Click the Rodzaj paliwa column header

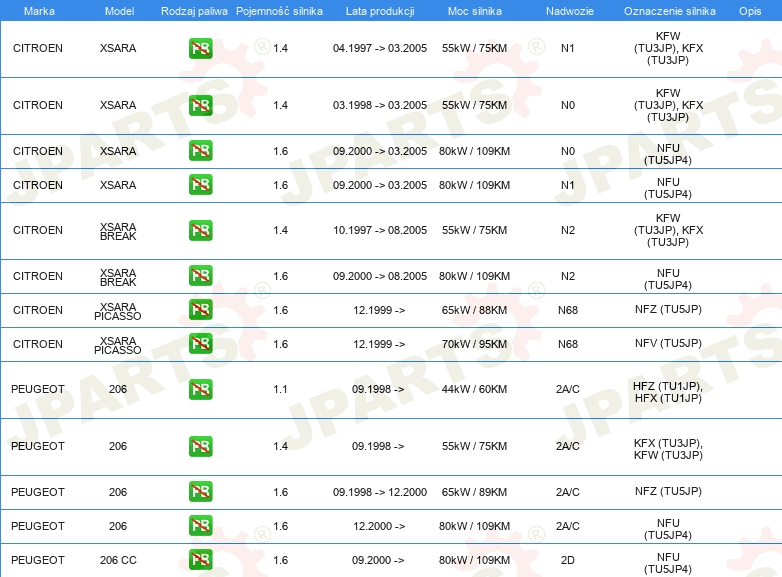click(194, 11)
